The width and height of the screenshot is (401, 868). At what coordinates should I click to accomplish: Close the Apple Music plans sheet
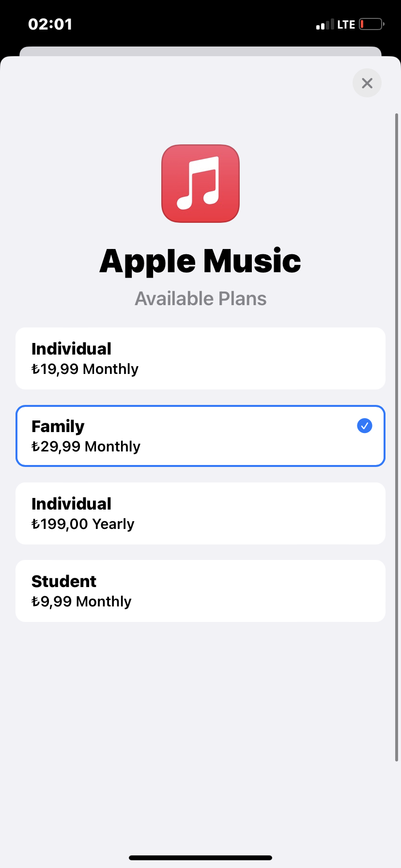pyautogui.click(x=367, y=83)
